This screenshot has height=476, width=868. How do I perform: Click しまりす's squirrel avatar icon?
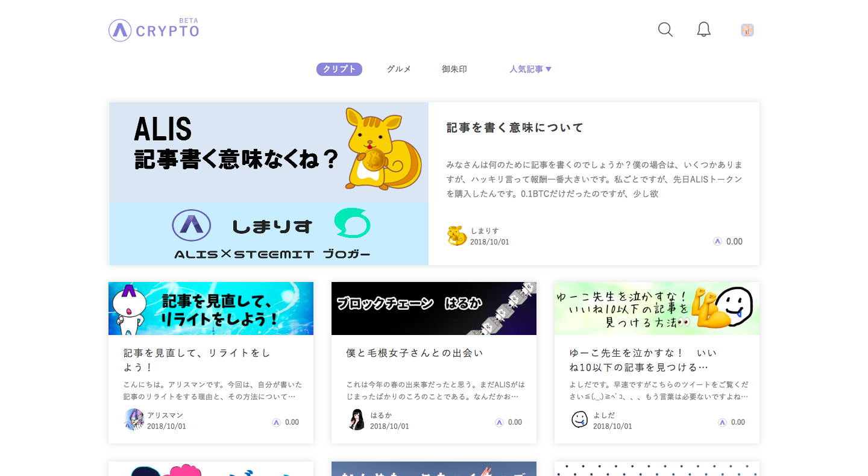[457, 236]
